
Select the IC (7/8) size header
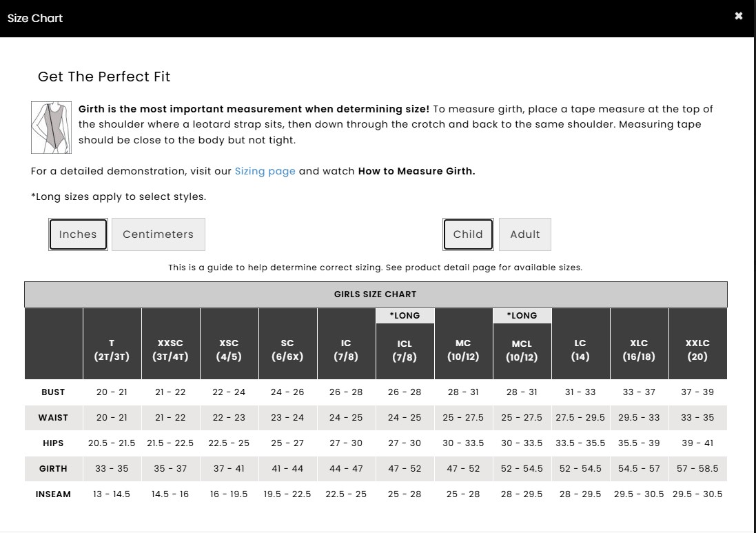click(346, 350)
